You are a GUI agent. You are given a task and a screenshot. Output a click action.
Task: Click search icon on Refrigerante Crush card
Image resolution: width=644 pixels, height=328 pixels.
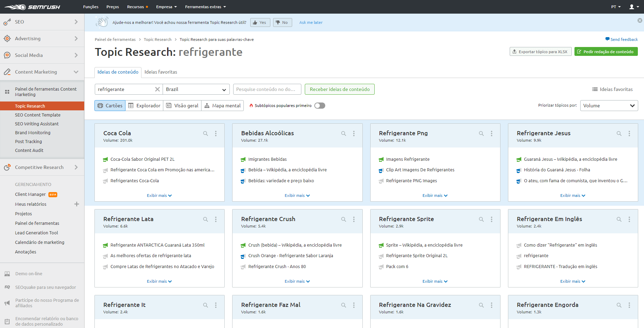(x=344, y=219)
